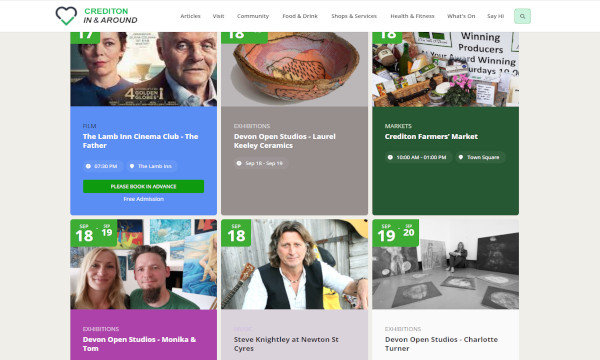Click the Sep 18 - Sep 19 date tag
The image size is (600, 360).
point(261,163)
